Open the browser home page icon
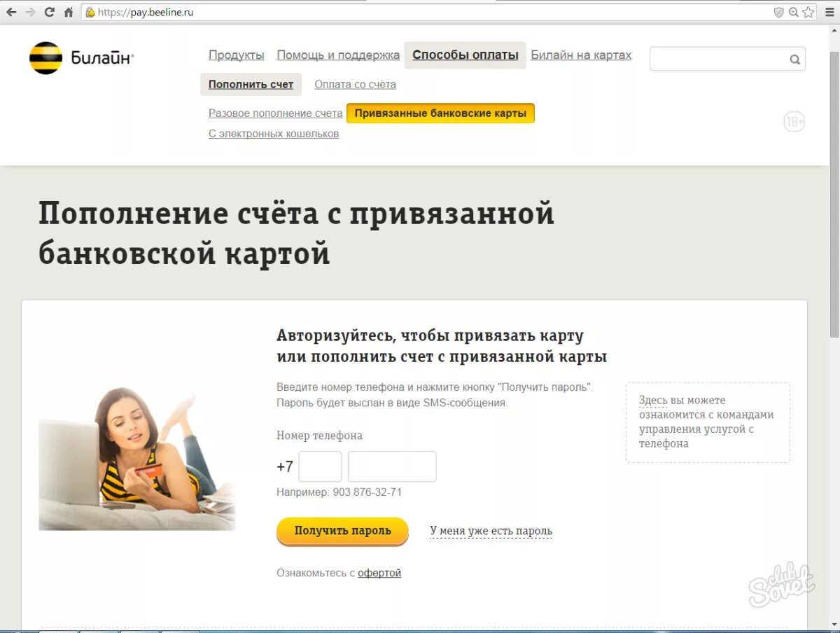The height and width of the screenshot is (633, 840). pyautogui.click(x=69, y=12)
